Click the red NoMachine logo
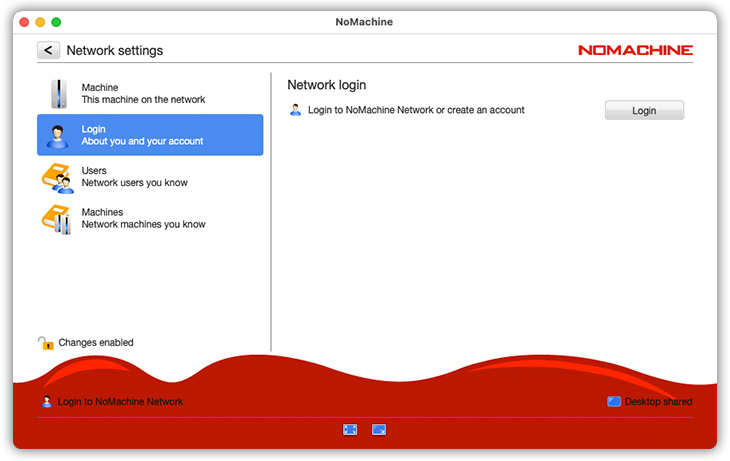 [635, 50]
